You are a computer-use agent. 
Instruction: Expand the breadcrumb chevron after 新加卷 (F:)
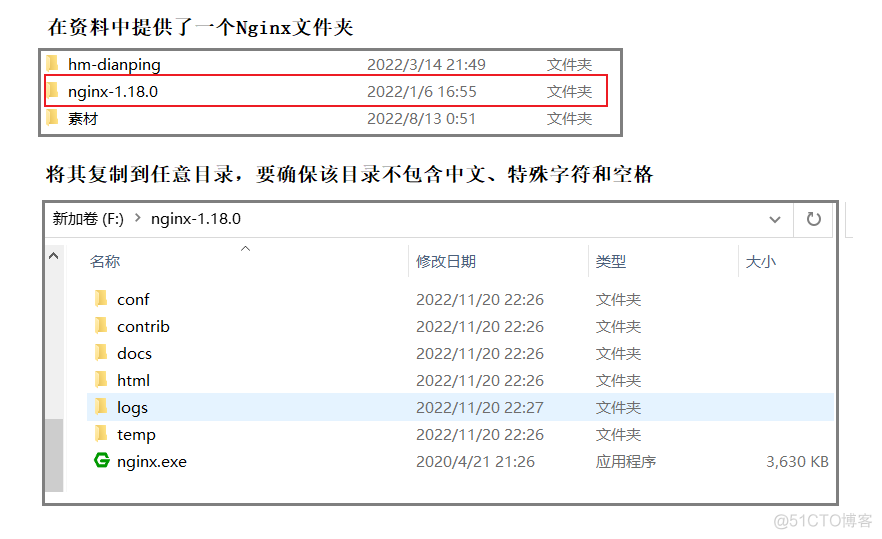coord(137,218)
